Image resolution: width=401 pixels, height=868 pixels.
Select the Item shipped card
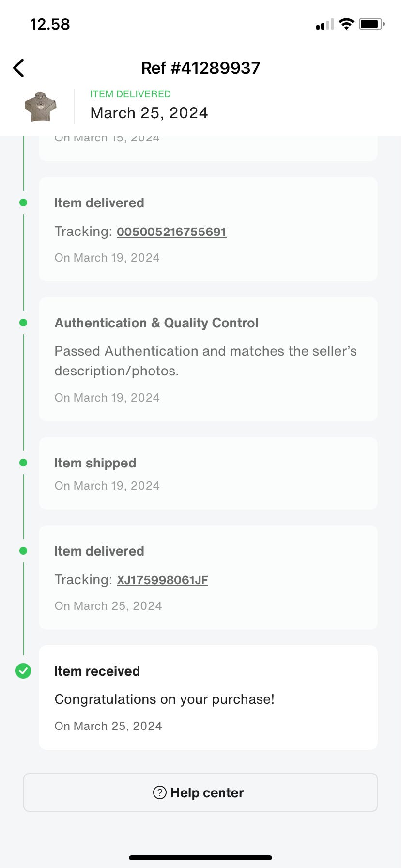pyautogui.click(x=208, y=473)
